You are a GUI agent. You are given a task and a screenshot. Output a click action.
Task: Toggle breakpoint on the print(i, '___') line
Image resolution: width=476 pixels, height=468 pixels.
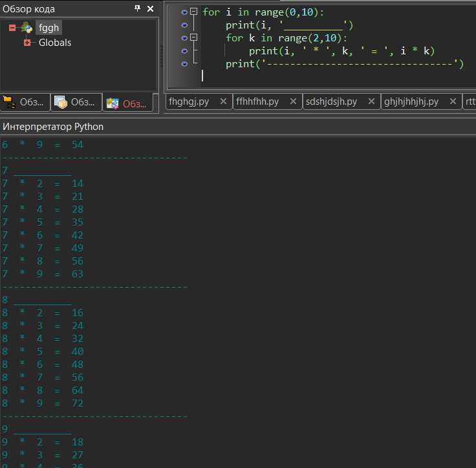tap(184, 25)
